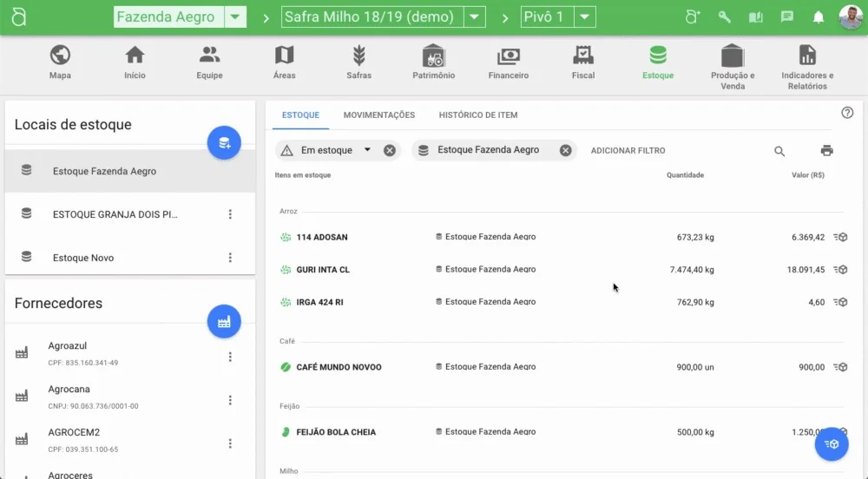Switch to the Histórico de Item tab
This screenshot has height=479, width=868.
click(x=477, y=115)
